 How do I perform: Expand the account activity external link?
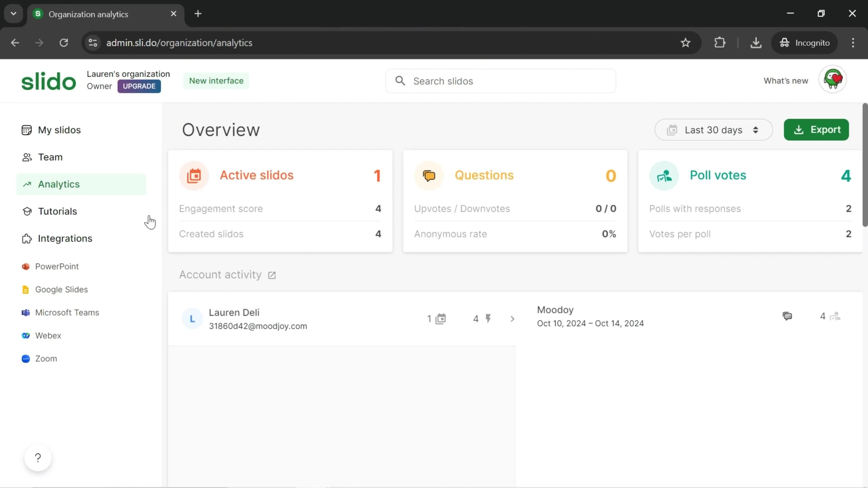[x=272, y=275]
